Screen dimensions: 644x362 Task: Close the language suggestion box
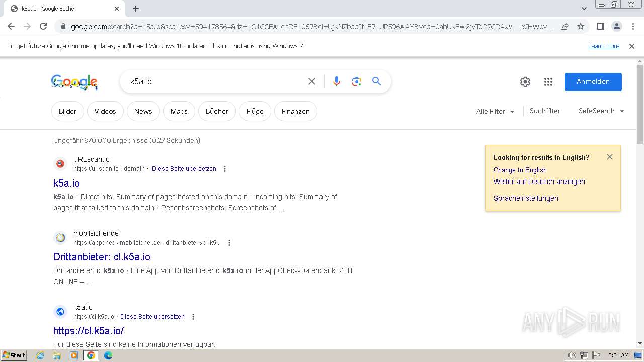click(610, 157)
